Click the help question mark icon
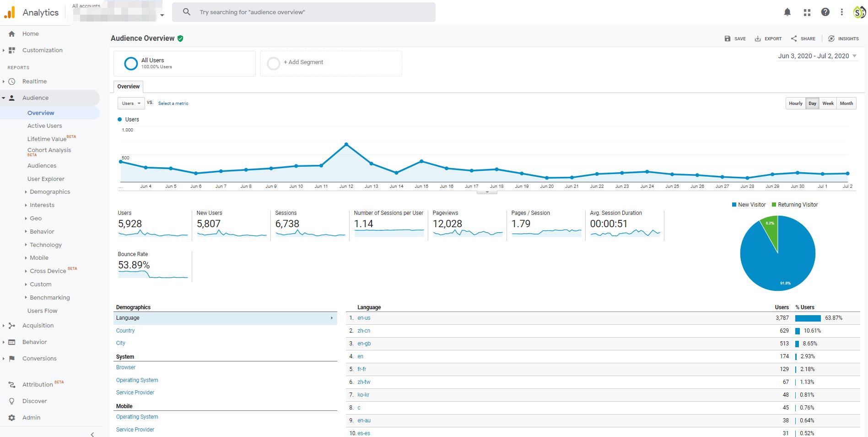Screen dimensions: 868x437 [x=825, y=12]
